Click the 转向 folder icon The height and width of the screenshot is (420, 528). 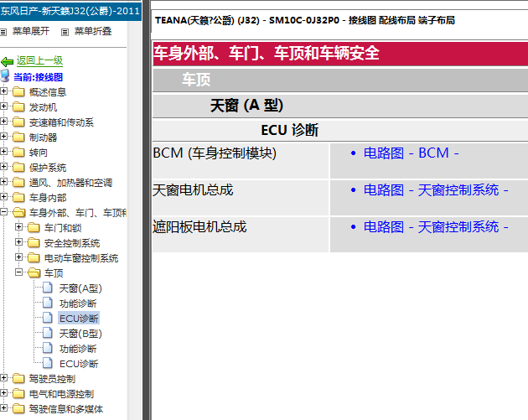pos(18,153)
